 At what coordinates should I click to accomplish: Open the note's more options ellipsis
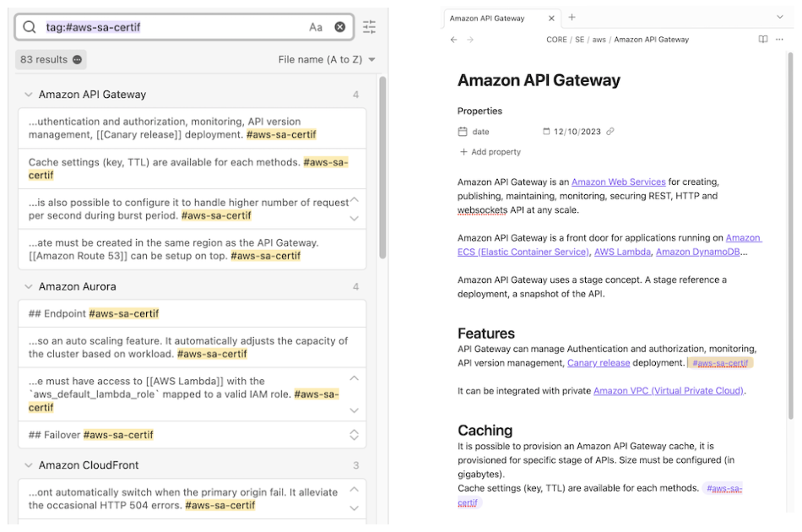[779, 40]
